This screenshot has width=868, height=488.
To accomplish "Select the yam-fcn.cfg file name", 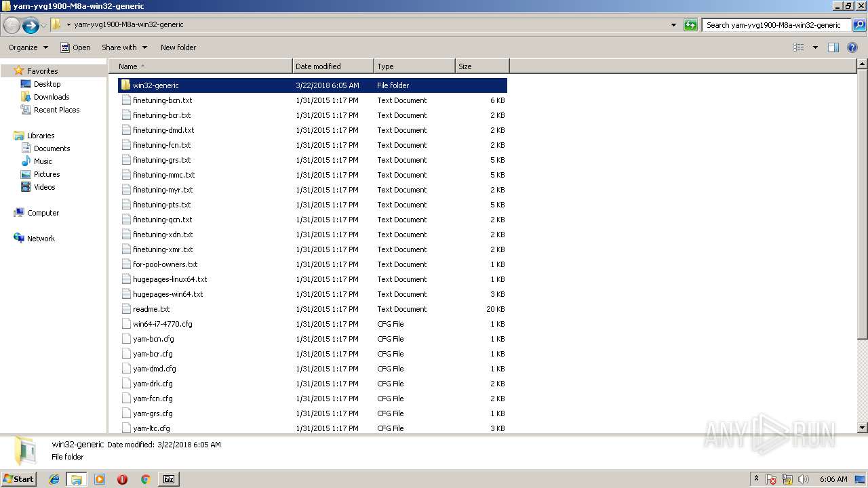I will 153,399.
